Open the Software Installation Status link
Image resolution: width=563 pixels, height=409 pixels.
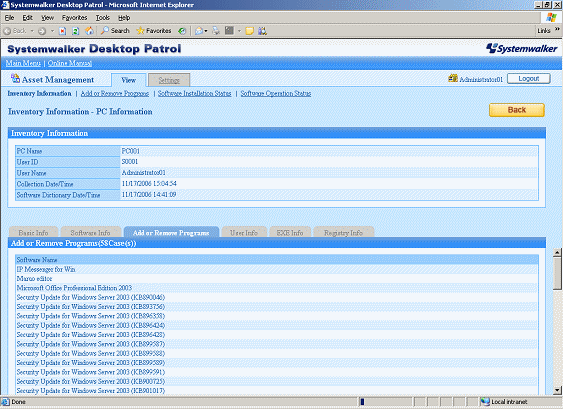point(195,93)
